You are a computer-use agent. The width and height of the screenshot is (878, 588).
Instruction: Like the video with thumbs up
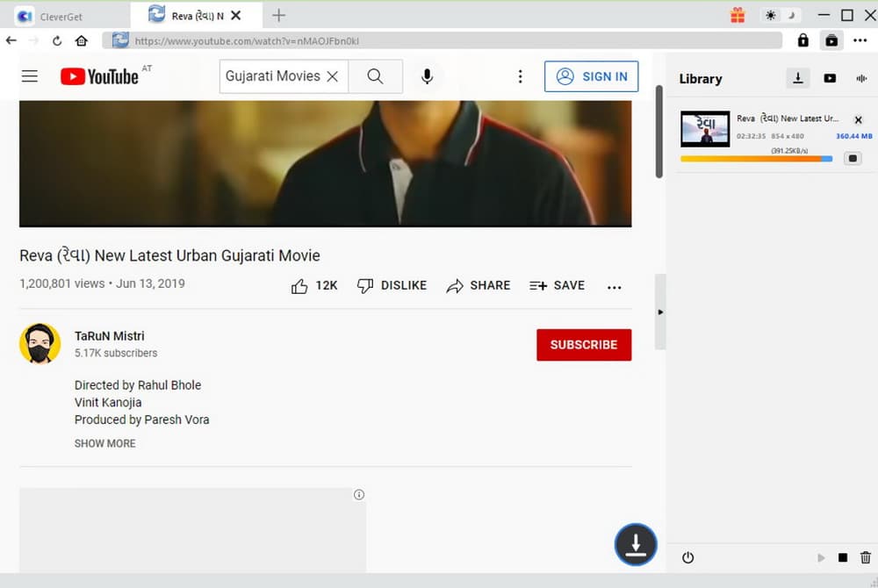point(299,285)
